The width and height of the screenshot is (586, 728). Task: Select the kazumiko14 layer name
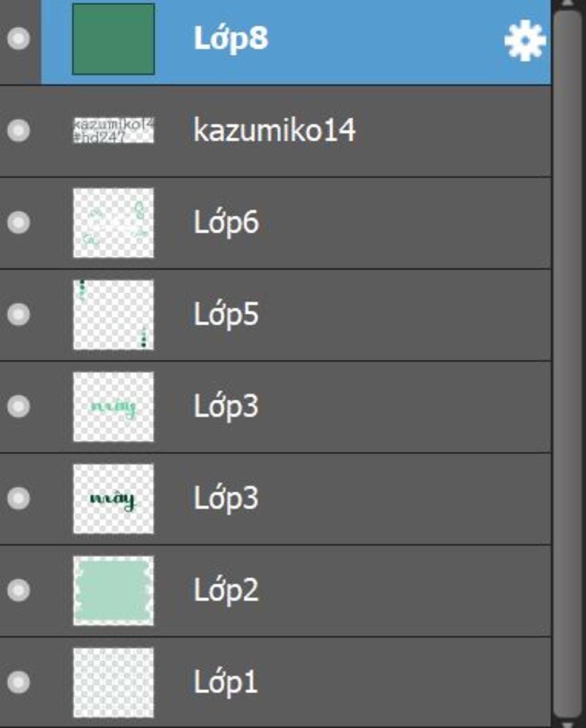point(274,130)
